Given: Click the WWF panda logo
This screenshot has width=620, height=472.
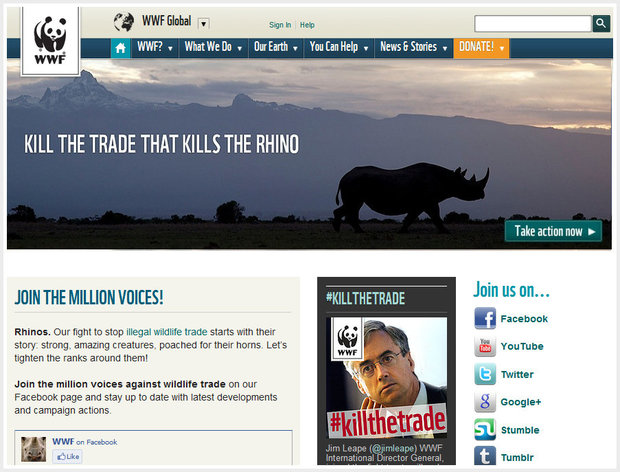Looking at the screenshot, I should click(50, 41).
